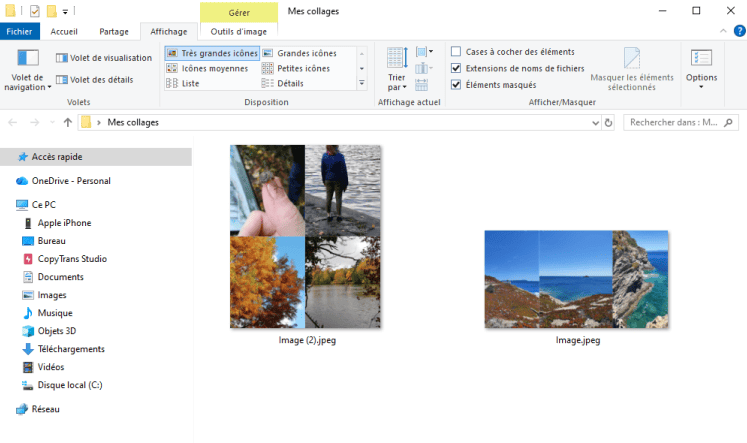The height and width of the screenshot is (443, 747).
Task: Select Grandes icônes layout
Action: 300,53
